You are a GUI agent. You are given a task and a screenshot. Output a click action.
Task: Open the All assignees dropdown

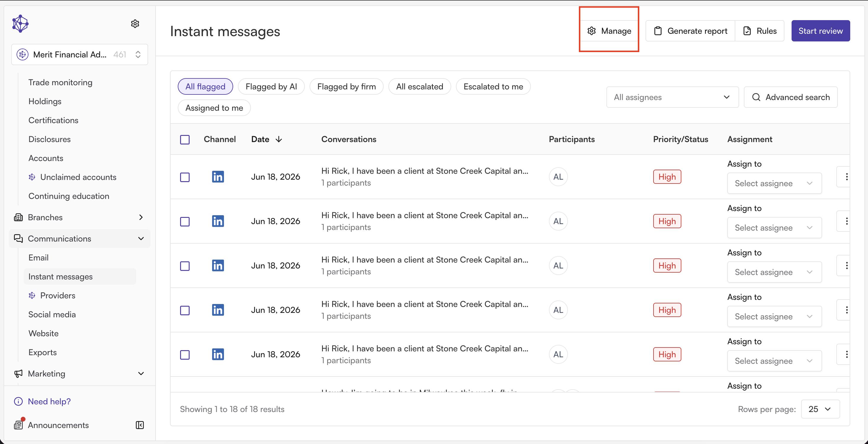pyautogui.click(x=672, y=97)
